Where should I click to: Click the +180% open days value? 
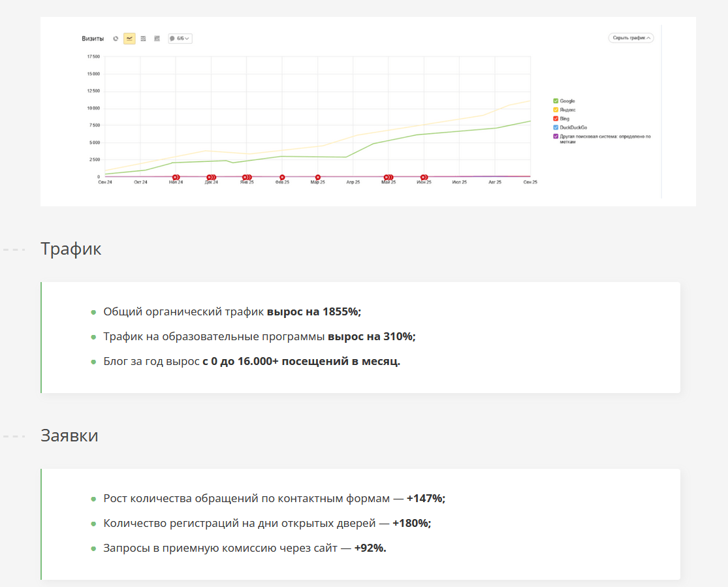[x=412, y=524]
